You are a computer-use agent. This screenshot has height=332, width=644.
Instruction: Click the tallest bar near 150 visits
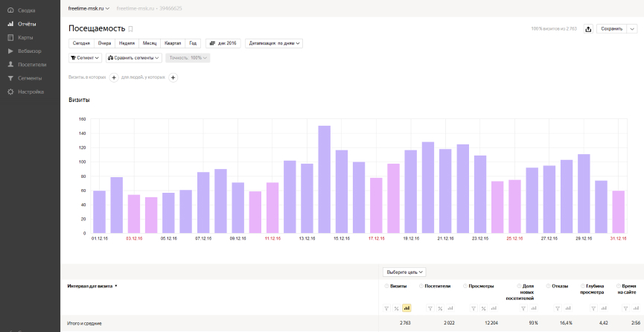(324, 179)
